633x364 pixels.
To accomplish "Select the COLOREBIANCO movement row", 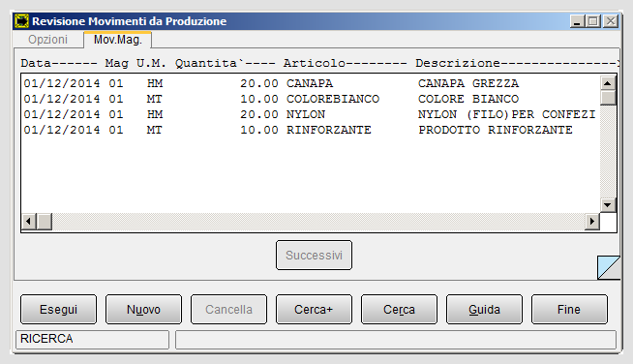I will [310, 99].
